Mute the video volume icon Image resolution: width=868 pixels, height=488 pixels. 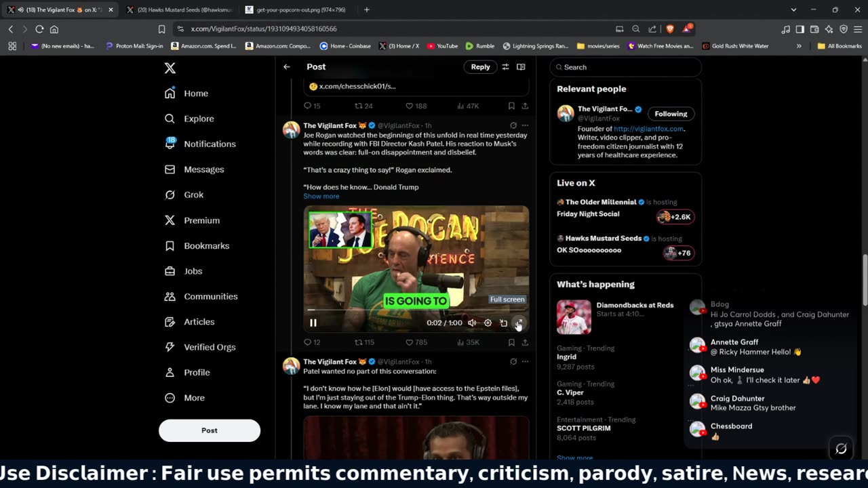tap(471, 323)
